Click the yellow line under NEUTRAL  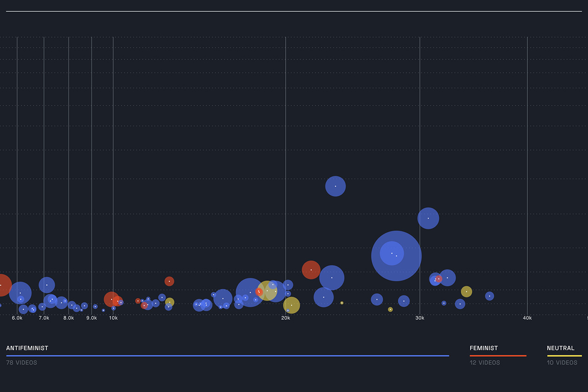[x=564, y=356]
